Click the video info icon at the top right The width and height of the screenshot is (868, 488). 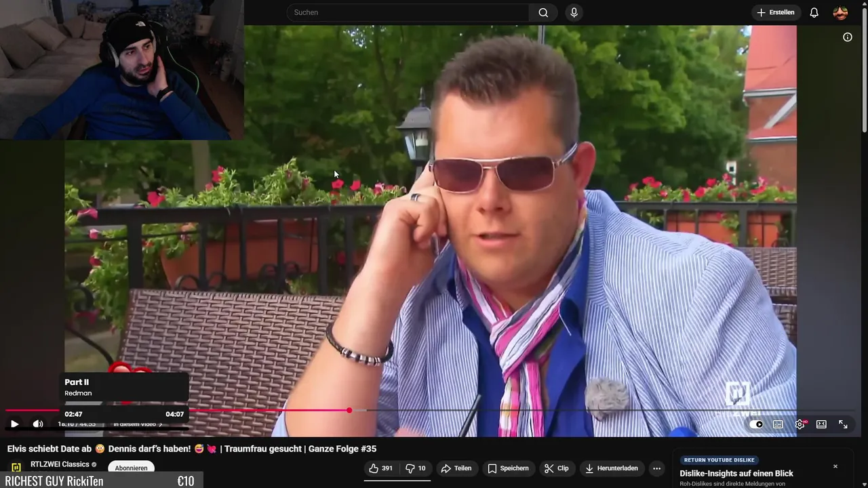tap(848, 37)
